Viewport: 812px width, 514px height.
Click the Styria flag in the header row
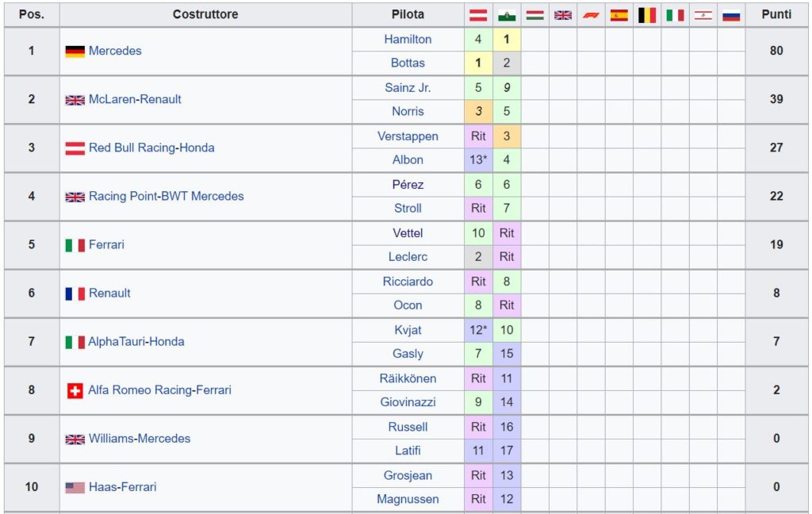(x=507, y=15)
